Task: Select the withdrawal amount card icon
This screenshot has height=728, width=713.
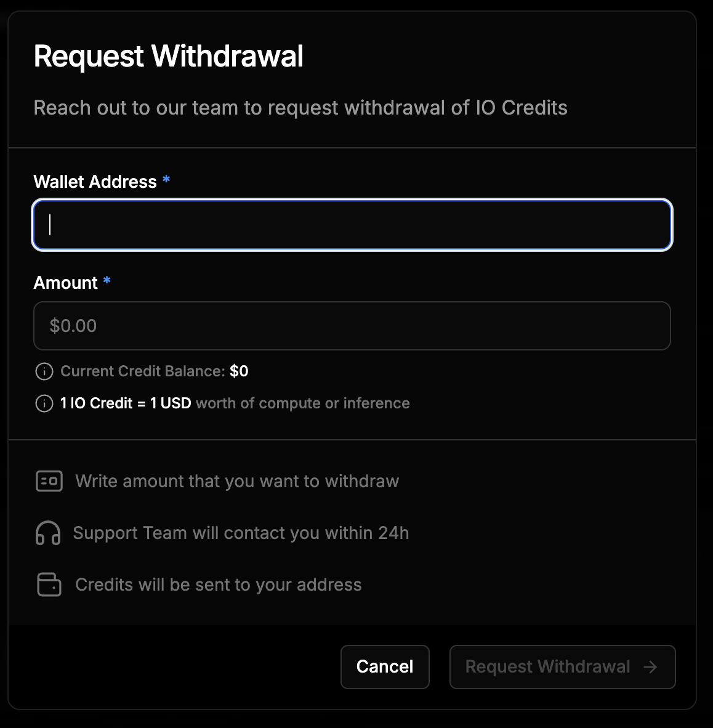Action: pos(50,481)
